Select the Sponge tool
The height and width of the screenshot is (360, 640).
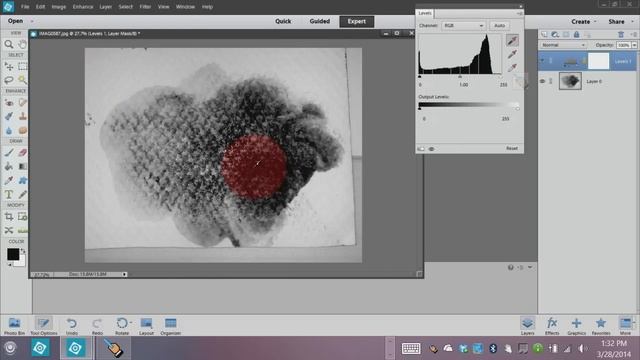[x=22, y=130]
